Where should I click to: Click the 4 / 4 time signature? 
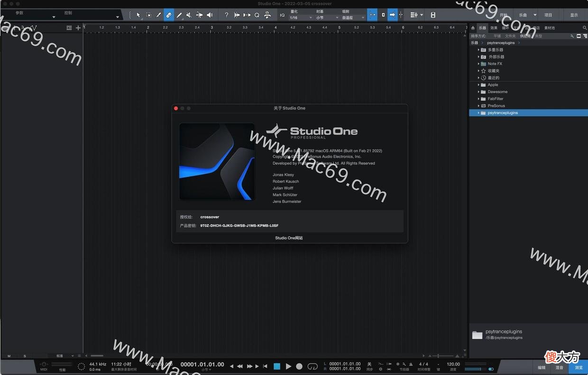423,364
